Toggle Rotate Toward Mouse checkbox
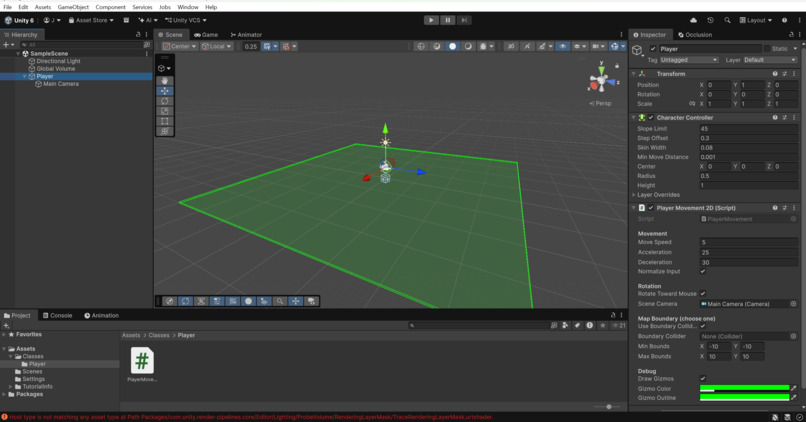 point(703,293)
